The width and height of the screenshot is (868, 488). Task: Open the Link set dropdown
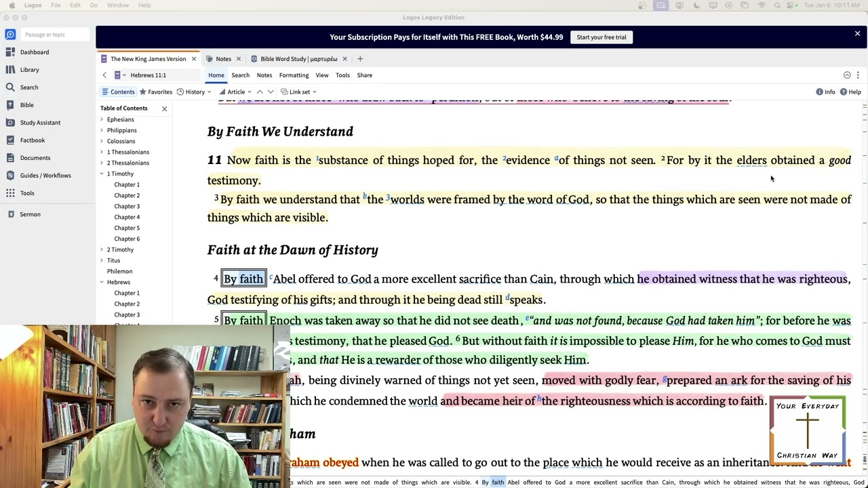(299, 91)
